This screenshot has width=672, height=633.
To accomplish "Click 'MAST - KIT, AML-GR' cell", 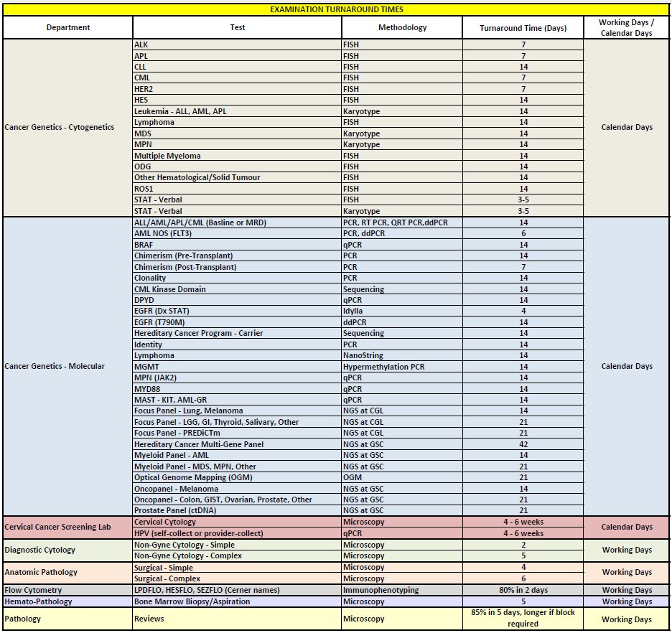I will click(237, 400).
